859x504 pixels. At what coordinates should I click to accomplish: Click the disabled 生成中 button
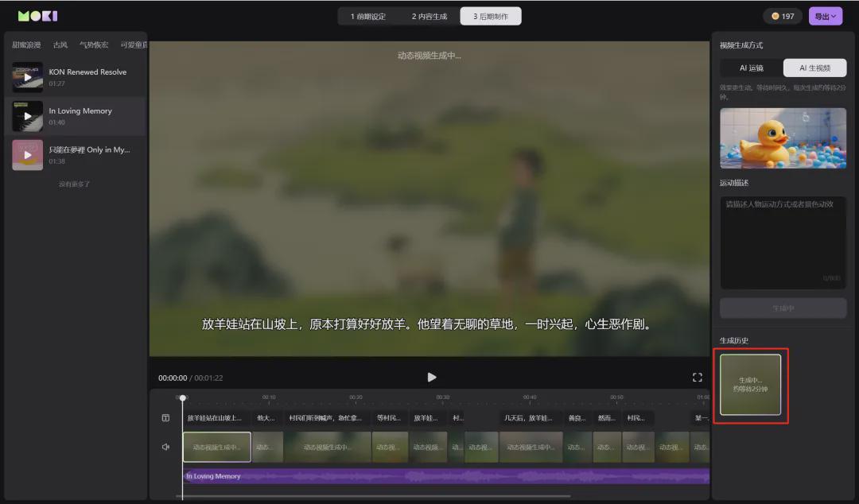point(783,308)
